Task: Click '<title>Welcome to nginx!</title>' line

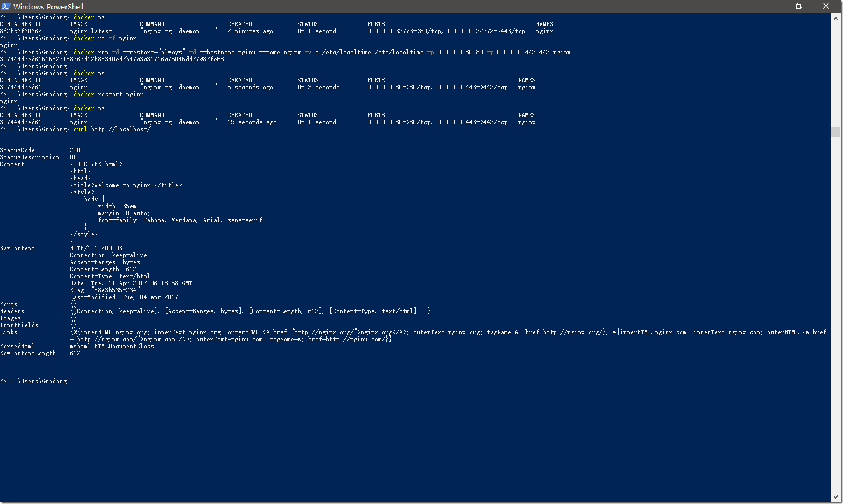Action: coord(126,185)
